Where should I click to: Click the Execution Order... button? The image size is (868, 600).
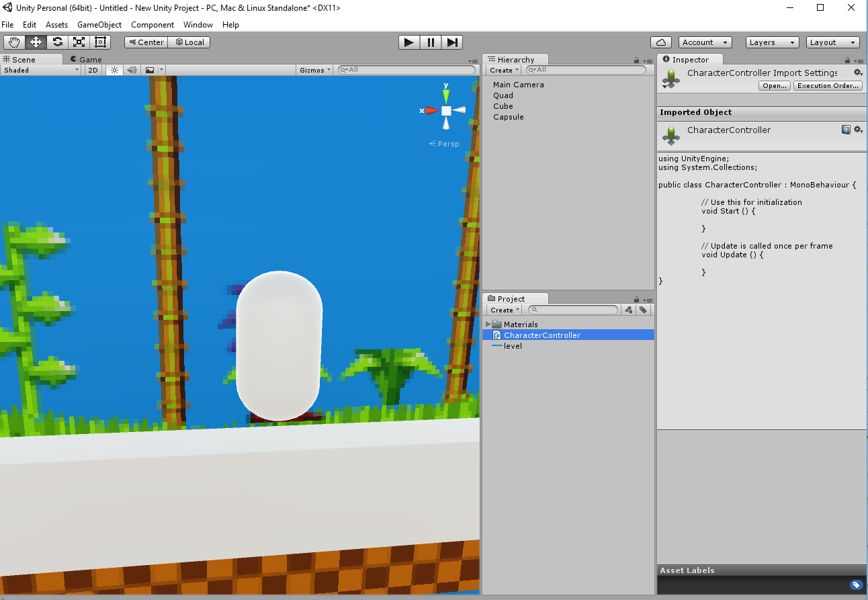(x=828, y=85)
